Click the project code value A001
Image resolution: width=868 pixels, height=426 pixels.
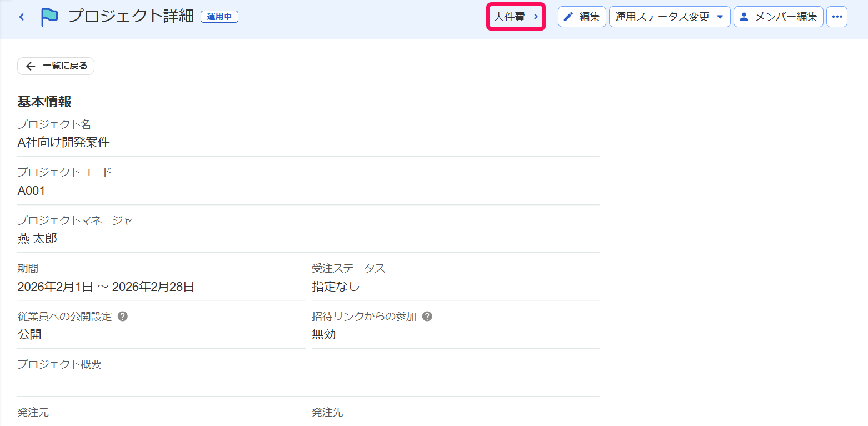(x=32, y=191)
